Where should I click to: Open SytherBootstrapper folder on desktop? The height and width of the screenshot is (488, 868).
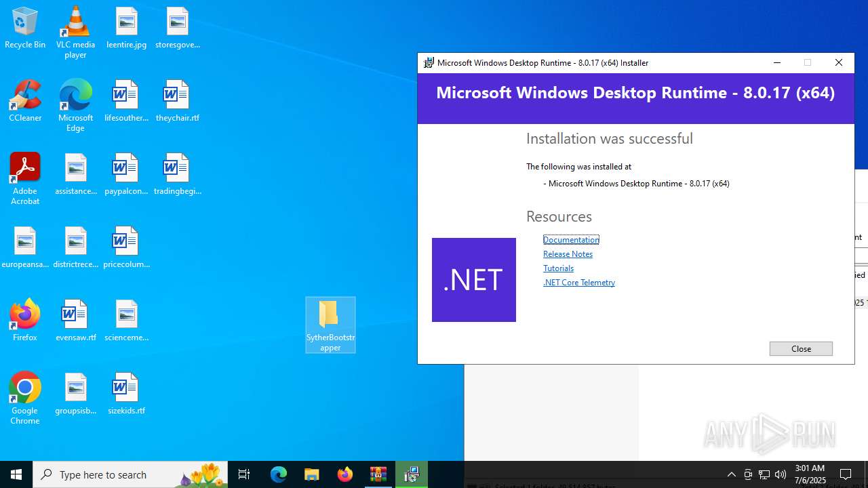330,325
